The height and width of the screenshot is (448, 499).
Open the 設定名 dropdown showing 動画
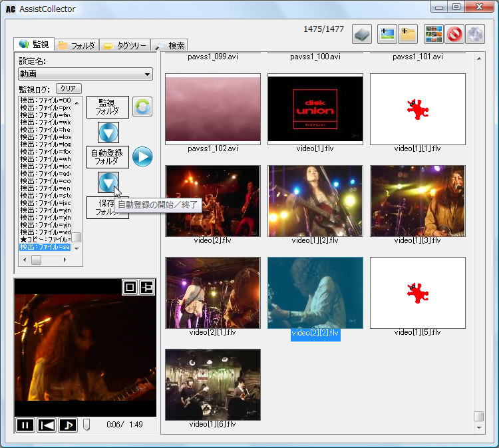85,74
